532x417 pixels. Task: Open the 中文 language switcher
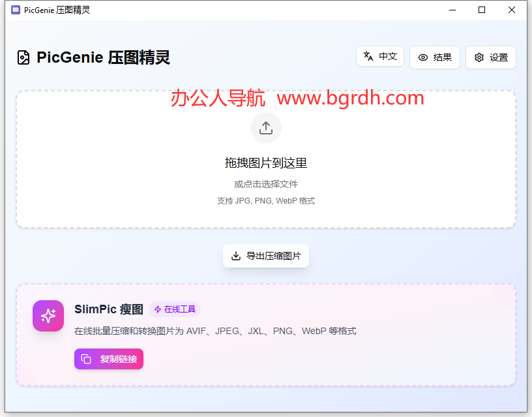coord(380,57)
